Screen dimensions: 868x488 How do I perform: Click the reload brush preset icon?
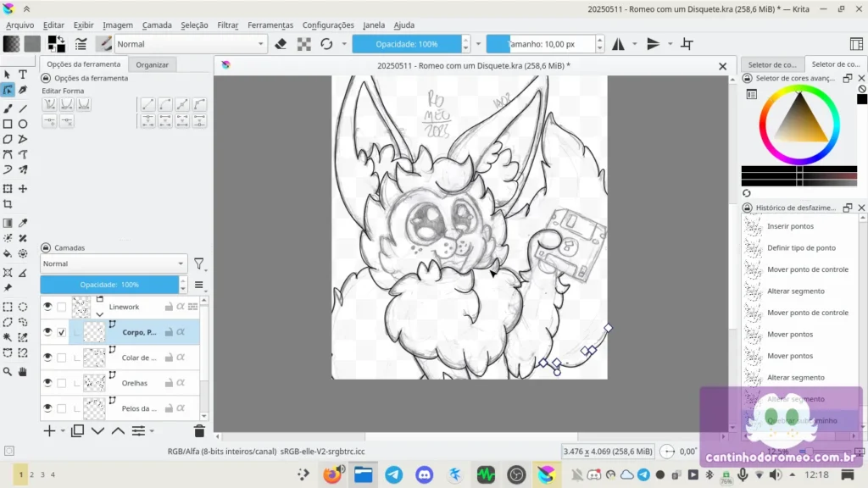[x=326, y=44]
